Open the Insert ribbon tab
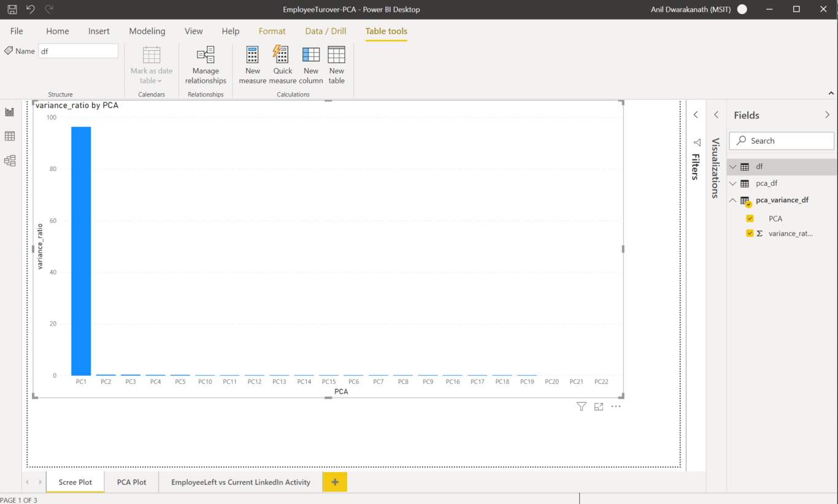This screenshot has width=838, height=504. click(99, 31)
